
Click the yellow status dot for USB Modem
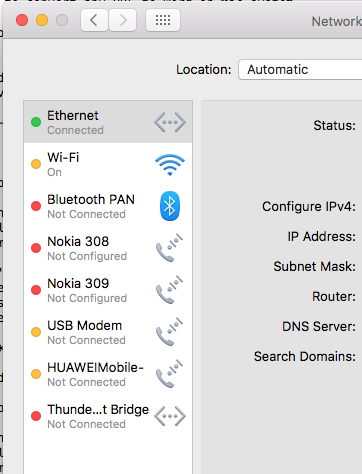[x=36, y=332]
